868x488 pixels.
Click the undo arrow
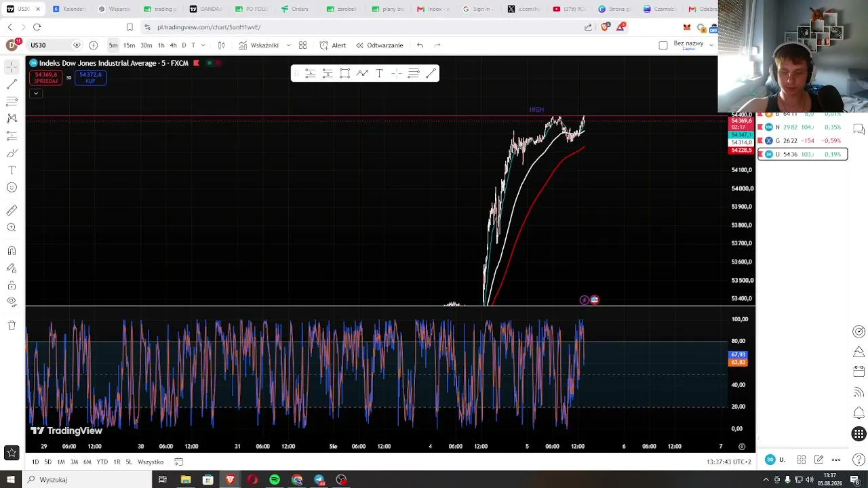pyautogui.click(x=420, y=45)
